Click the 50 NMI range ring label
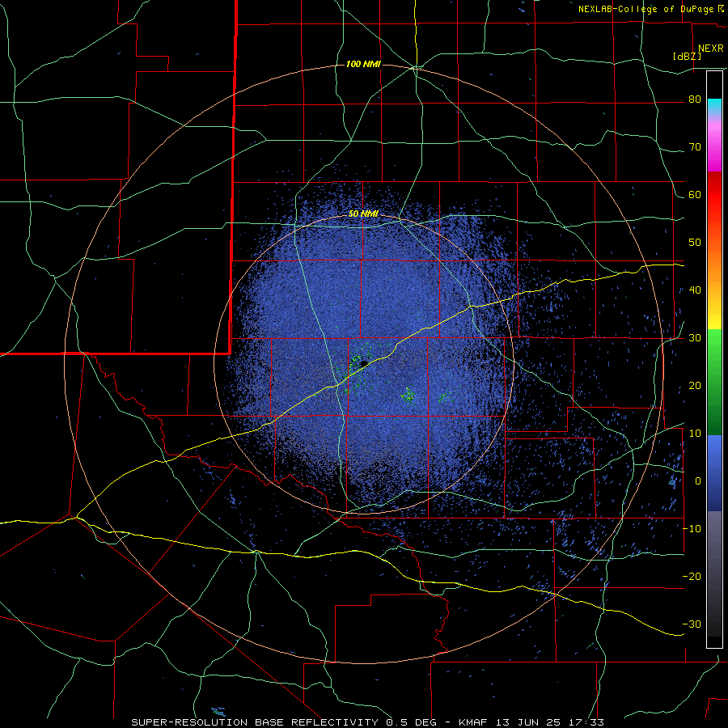 [x=363, y=214]
